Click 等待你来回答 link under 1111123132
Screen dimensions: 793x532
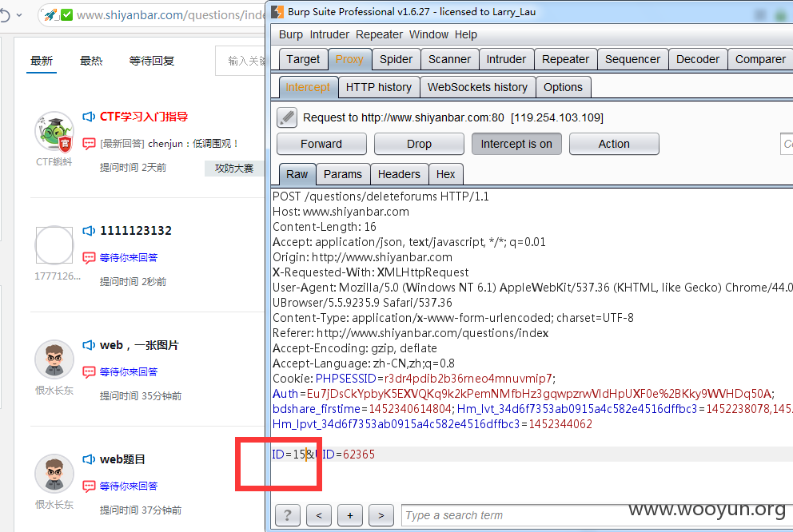pyautogui.click(x=129, y=258)
